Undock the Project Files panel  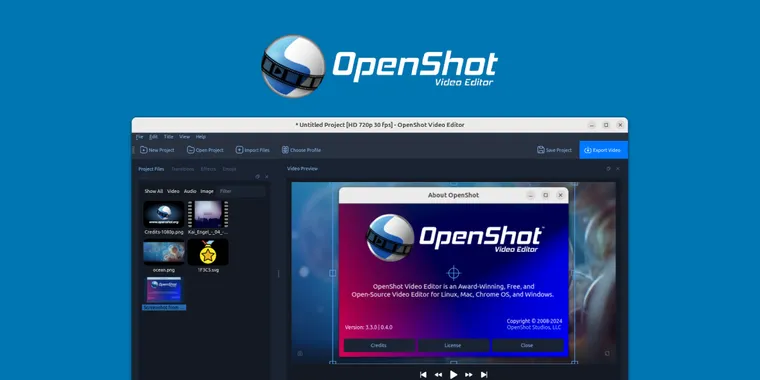(x=257, y=177)
